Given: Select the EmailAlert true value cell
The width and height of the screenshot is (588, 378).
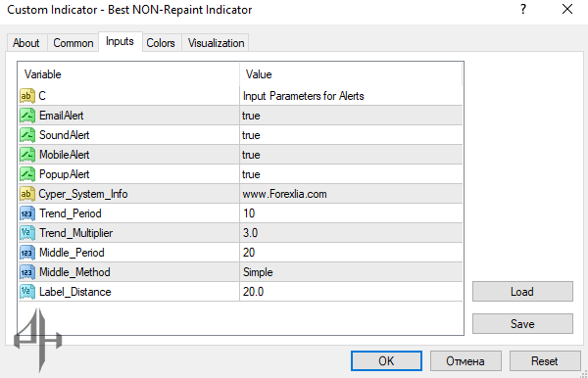Looking at the screenshot, I should coord(351,116).
